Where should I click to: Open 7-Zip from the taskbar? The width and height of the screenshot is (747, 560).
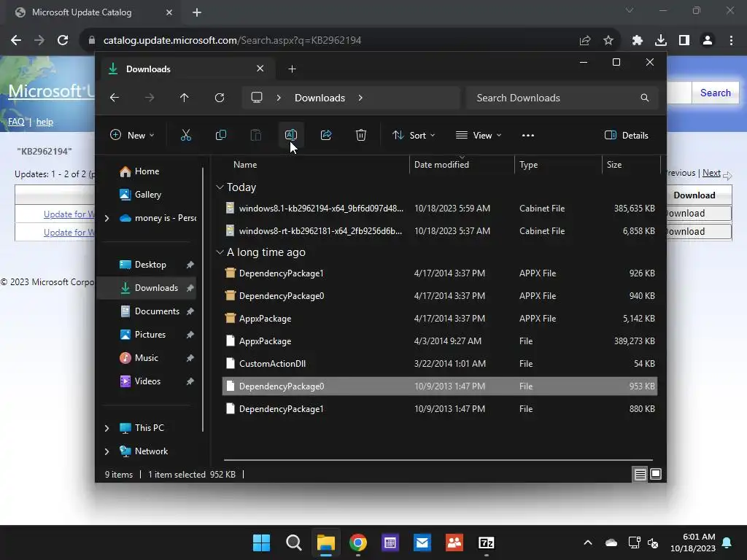point(487,542)
